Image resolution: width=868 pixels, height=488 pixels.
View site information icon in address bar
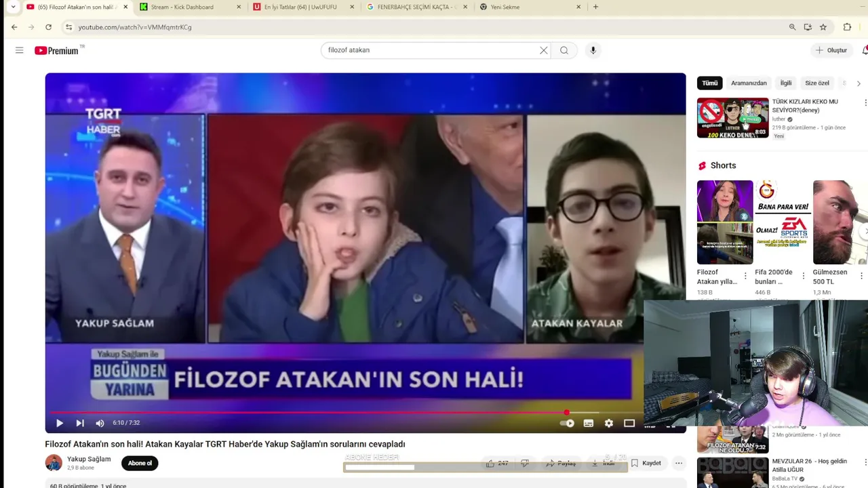[68, 27]
